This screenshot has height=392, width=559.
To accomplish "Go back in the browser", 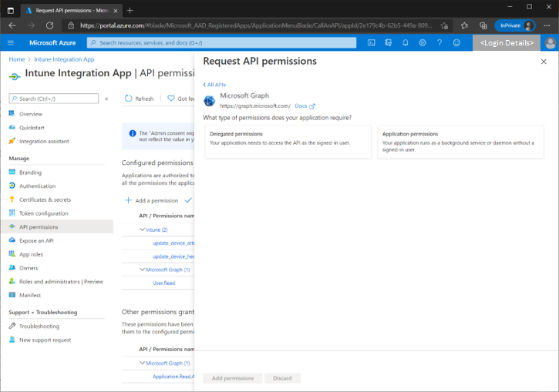I will click(x=12, y=25).
